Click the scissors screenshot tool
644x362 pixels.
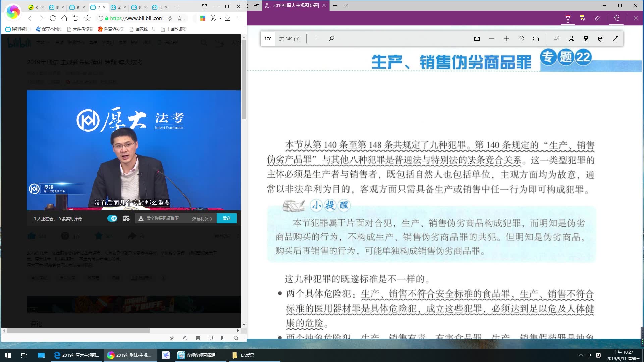pos(213,18)
